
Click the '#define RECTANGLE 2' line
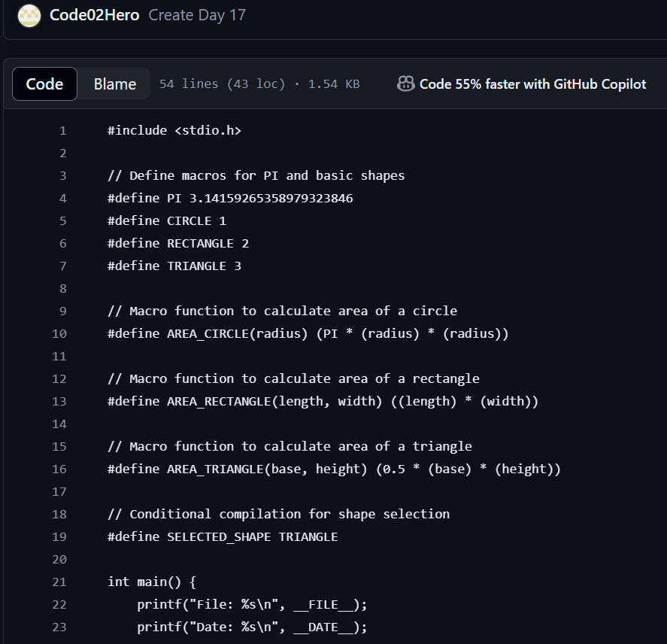[x=178, y=243]
